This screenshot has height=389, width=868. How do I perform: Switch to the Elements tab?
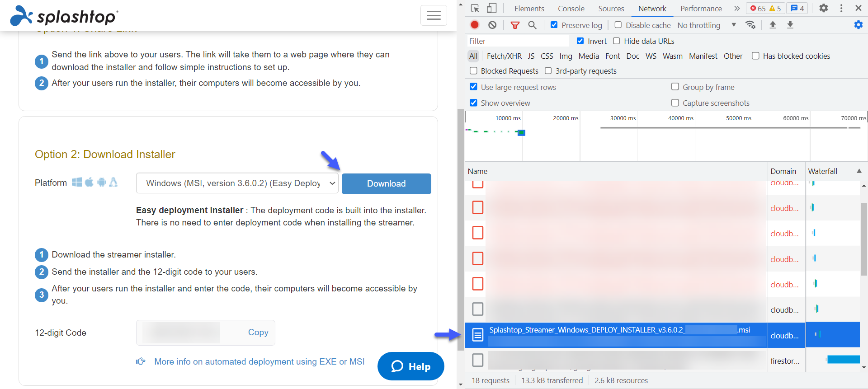pos(529,9)
